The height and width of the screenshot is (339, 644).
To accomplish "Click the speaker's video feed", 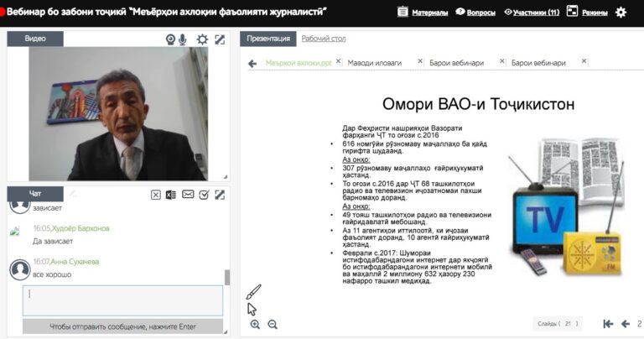I will tap(118, 114).
